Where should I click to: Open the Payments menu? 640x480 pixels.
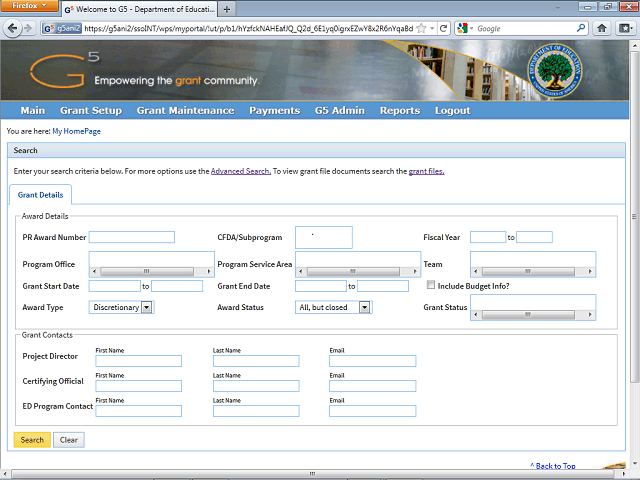pyautogui.click(x=275, y=111)
